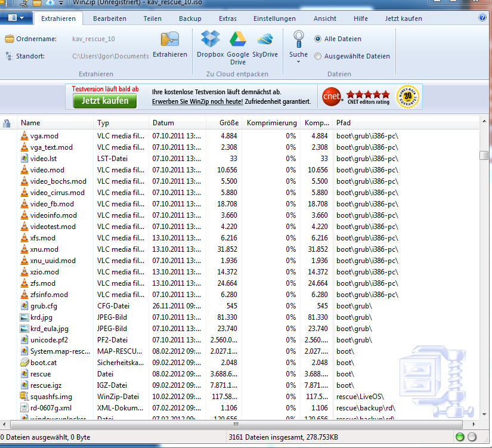Click the 81.330 size of krd.jpg

[x=227, y=317]
